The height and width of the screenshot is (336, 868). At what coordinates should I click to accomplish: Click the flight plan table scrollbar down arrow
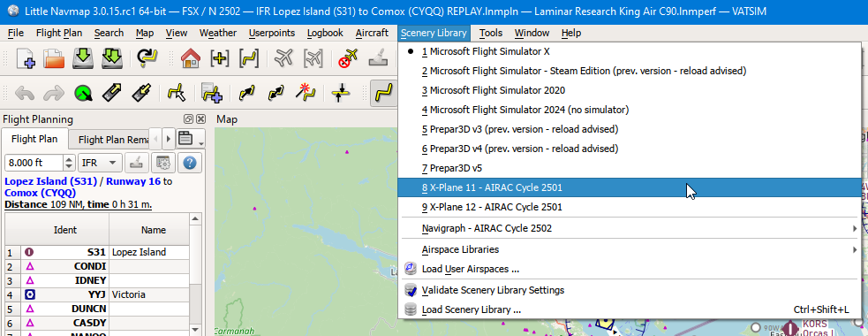point(195,331)
